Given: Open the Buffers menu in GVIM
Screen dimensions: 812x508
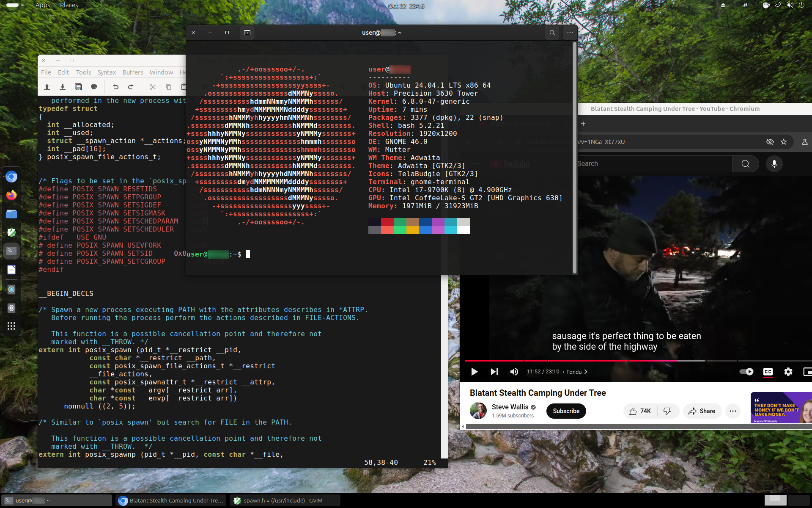Looking at the screenshot, I should [133, 72].
